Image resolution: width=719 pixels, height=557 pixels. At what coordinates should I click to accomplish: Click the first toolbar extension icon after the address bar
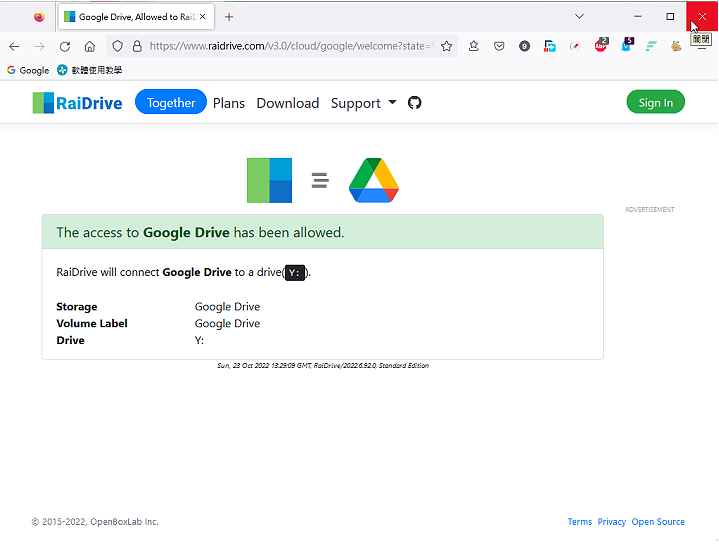point(474,46)
